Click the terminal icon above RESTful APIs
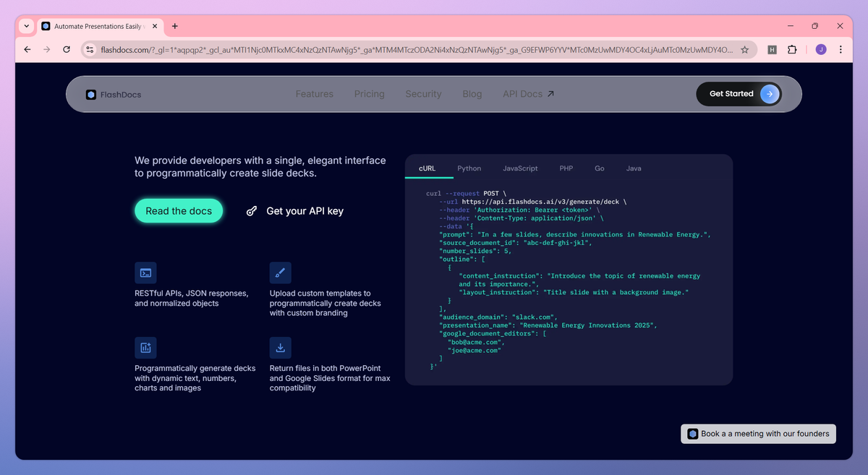The image size is (868, 475). coord(145,273)
